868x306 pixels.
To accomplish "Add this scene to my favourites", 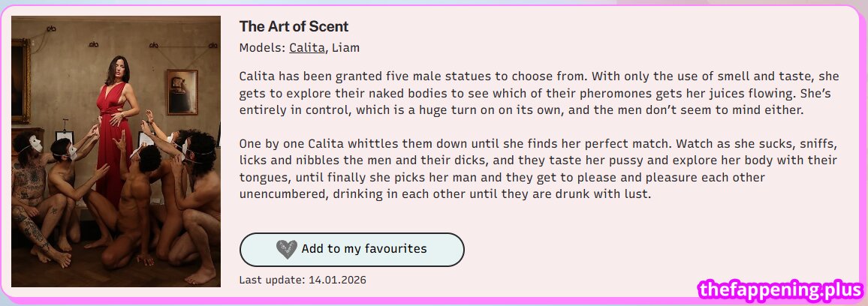I will coord(351,250).
